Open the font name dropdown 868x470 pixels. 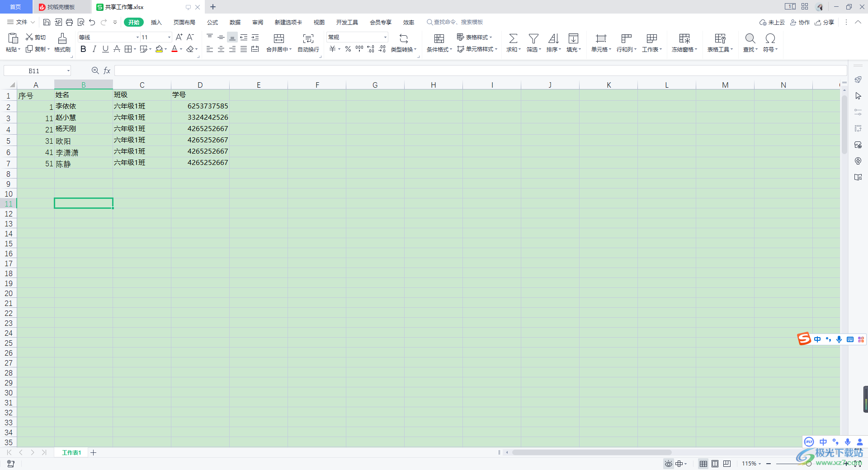coord(137,37)
